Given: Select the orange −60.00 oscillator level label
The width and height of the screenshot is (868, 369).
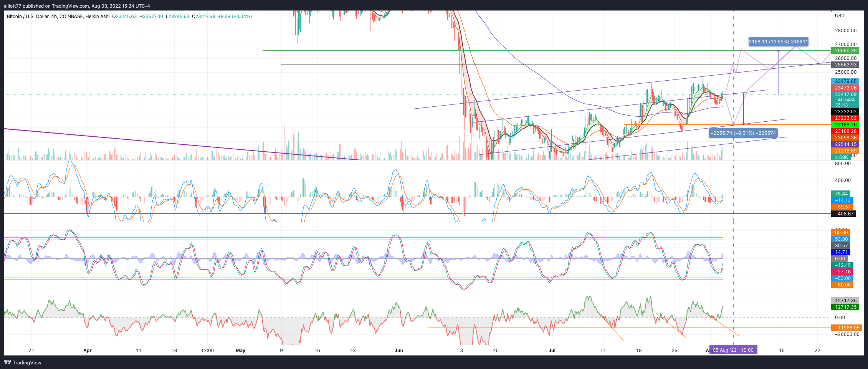Looking at the screenshot, I should (842, 285).
